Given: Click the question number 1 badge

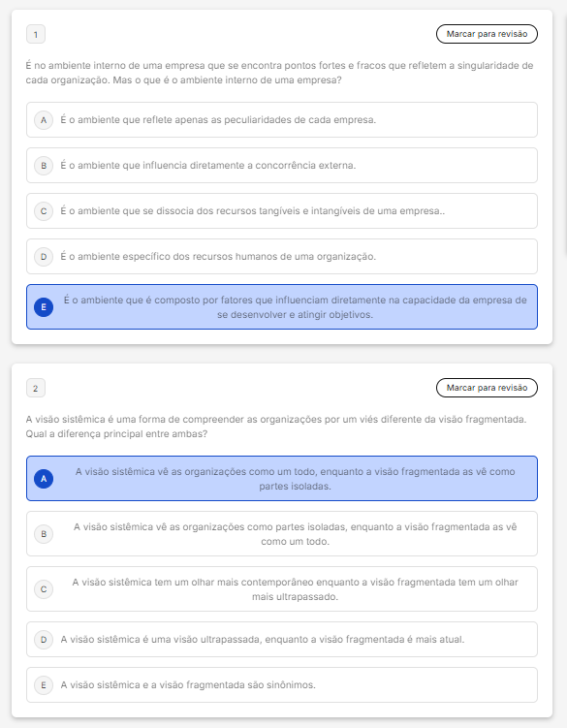Looking at the screenshot, I should tap(36, 34).
